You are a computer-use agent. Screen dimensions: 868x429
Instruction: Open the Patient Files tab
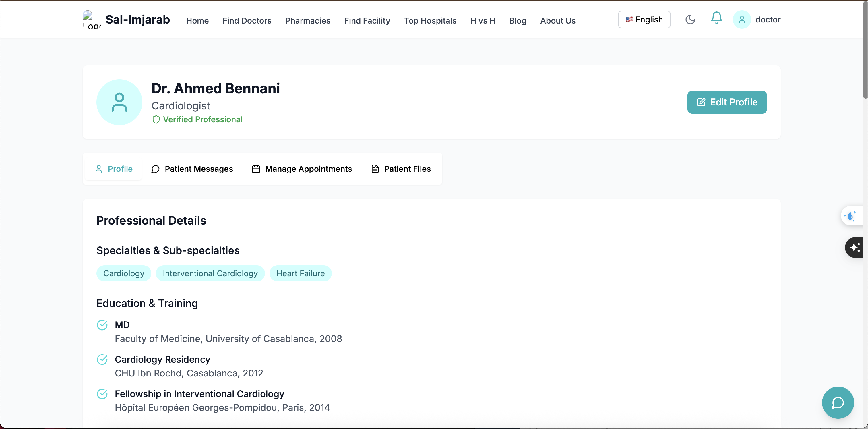pyautogui.click(x=401, y=169)
